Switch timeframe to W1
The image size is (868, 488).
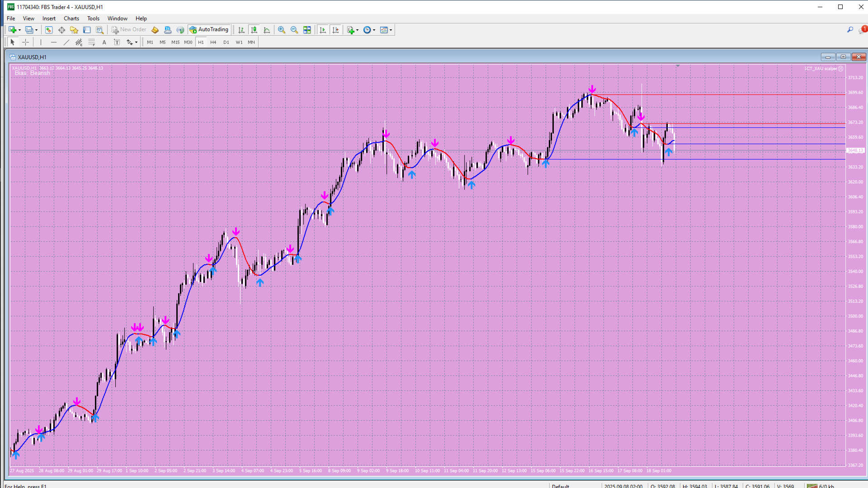(x=239, y=42)
